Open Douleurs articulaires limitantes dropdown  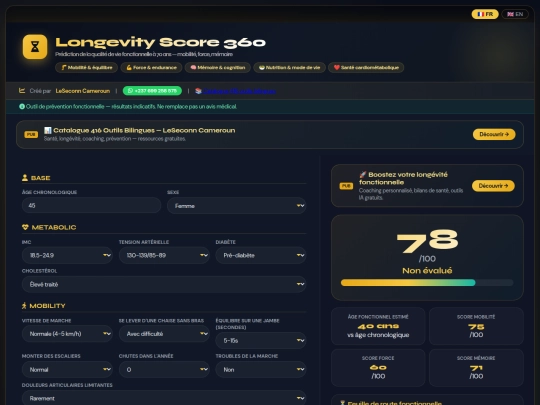tap(164, 398)
